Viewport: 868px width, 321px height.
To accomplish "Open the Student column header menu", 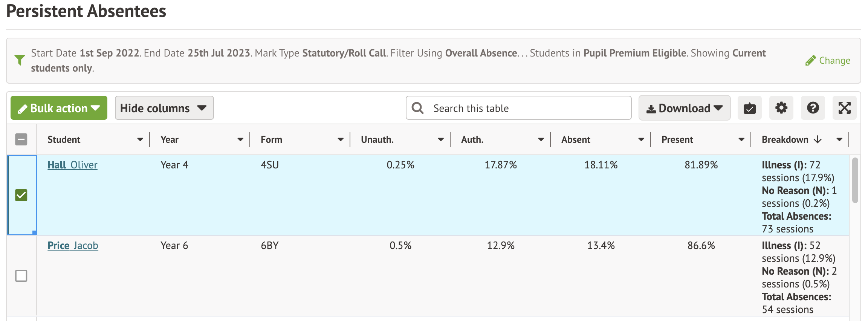I will point(140,140).
